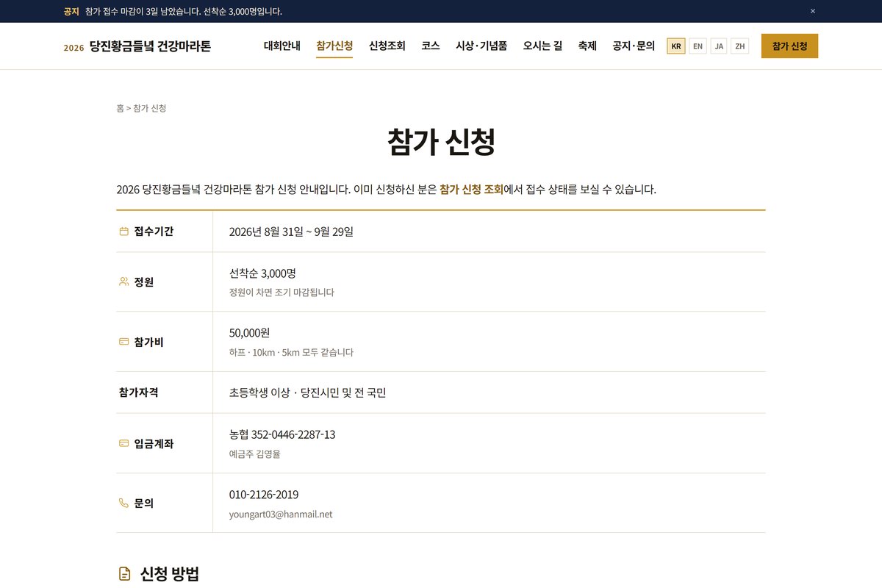This screenshot has width=882, height=588.
Task: Click the 선착순 3,000명 value
Action: coord(262,273)
